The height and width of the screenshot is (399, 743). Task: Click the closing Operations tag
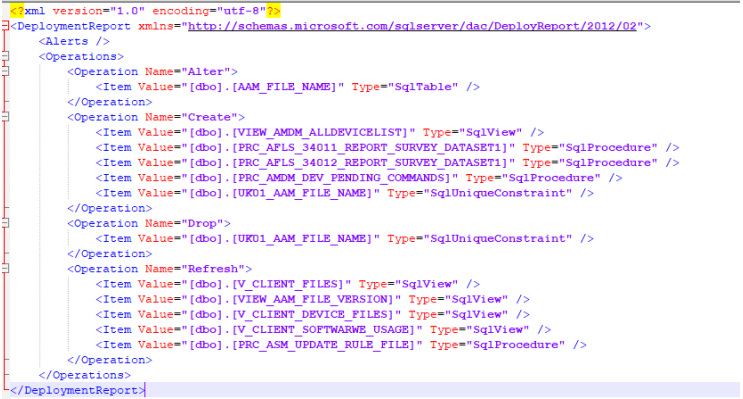84,375
